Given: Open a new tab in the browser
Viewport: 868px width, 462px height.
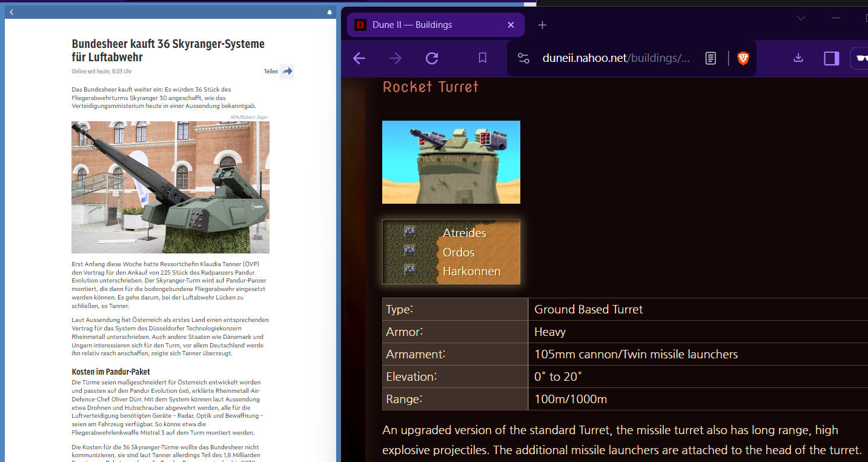Looking at the screenshot, I should 542,25.
